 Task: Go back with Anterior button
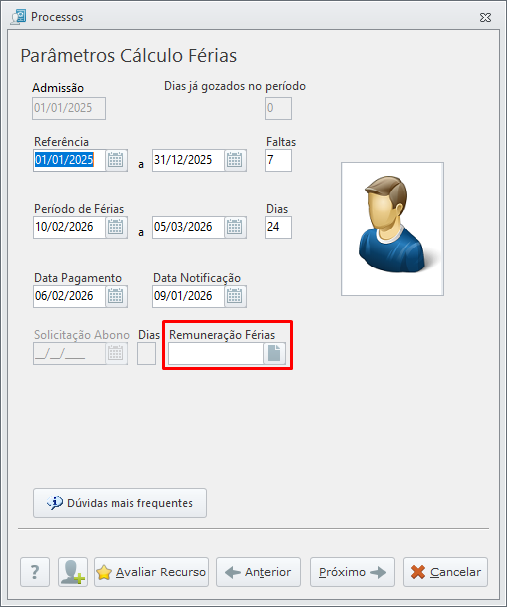click(258, 572)
